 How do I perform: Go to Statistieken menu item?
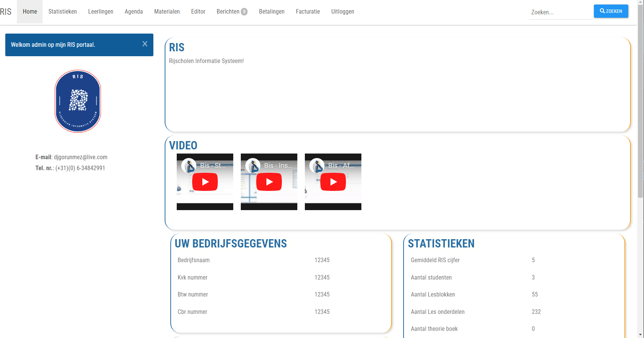[x=63, y=12]
